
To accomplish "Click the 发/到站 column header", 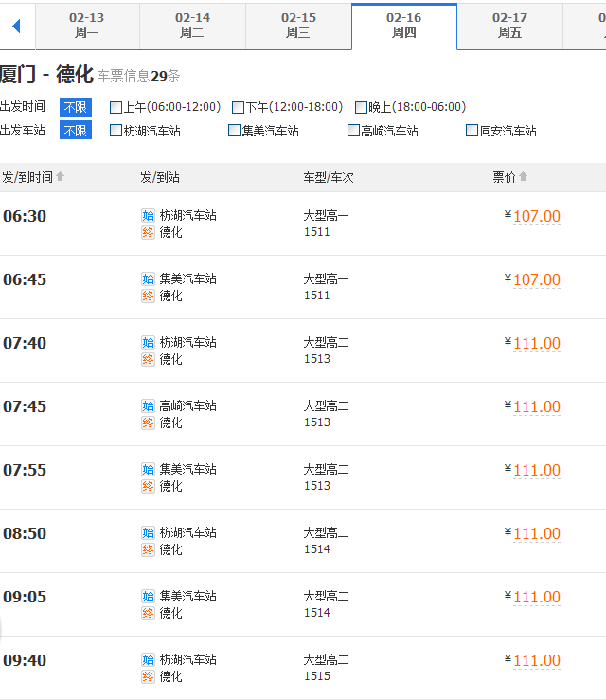I will tap(160, 177).
